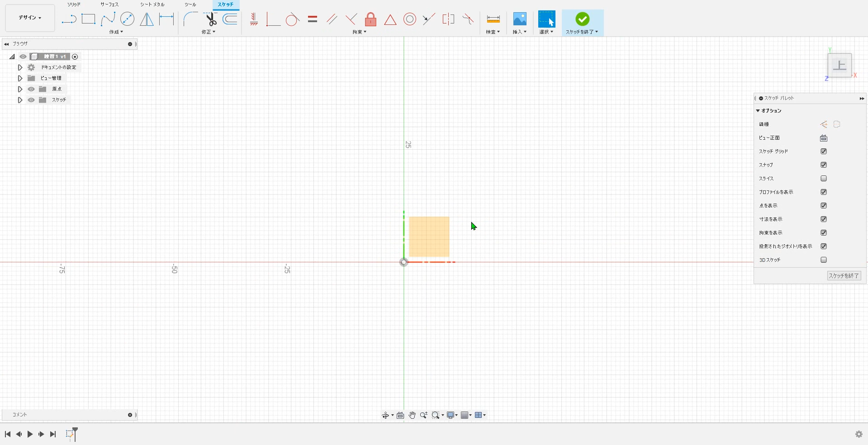The width and height of the screenshot is (868, 445).
Task: Open the 作成 dropdown menu
Action: (116, 32)
